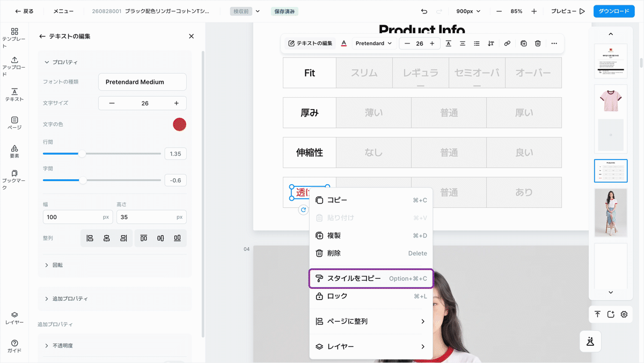The image size is (644, 363).
Task: Align bottom icon in 整列 row
Action: pos(177,238)
